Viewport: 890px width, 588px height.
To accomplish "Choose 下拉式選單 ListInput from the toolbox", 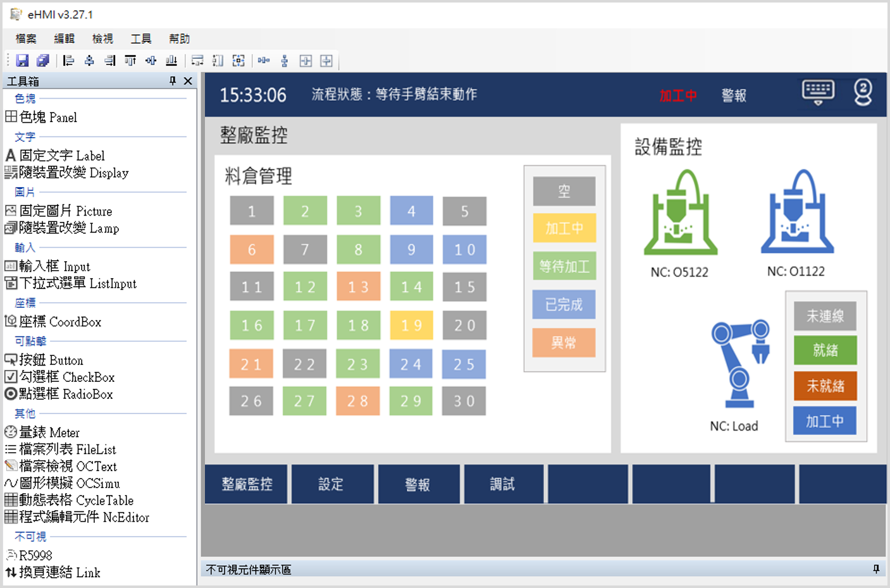I will pos(71,283).
